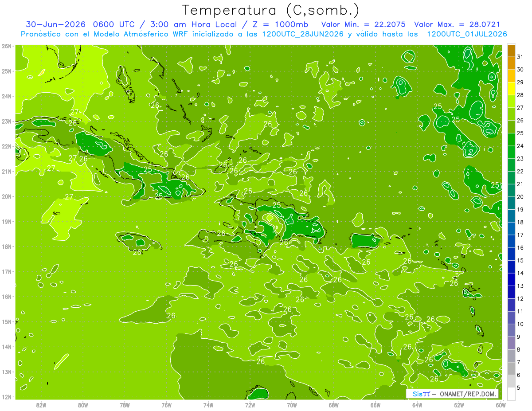This screenshot has height=411, width=532.
Task: Click the gray color bar segment between 6 and 7
Action: 511,368
